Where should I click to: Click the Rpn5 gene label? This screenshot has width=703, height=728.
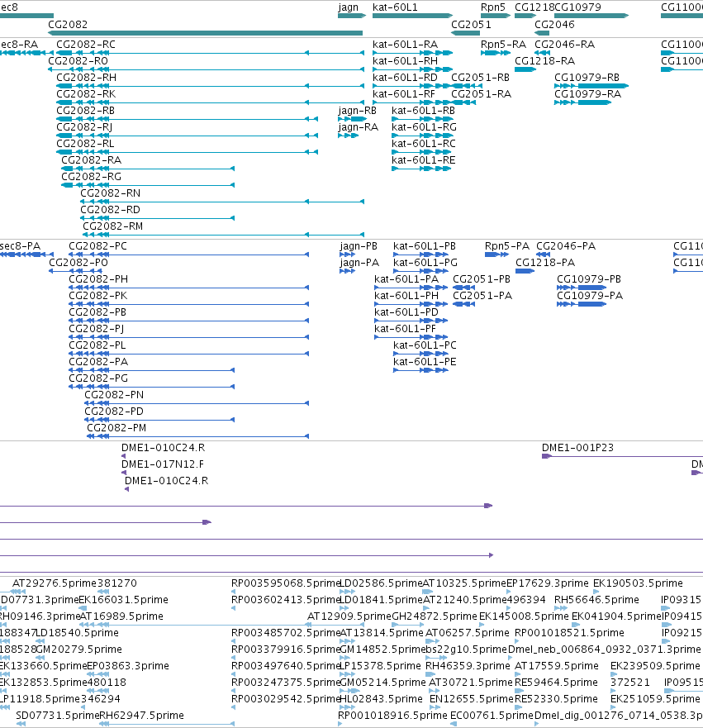pyautogui.click(x=493, y=7)
